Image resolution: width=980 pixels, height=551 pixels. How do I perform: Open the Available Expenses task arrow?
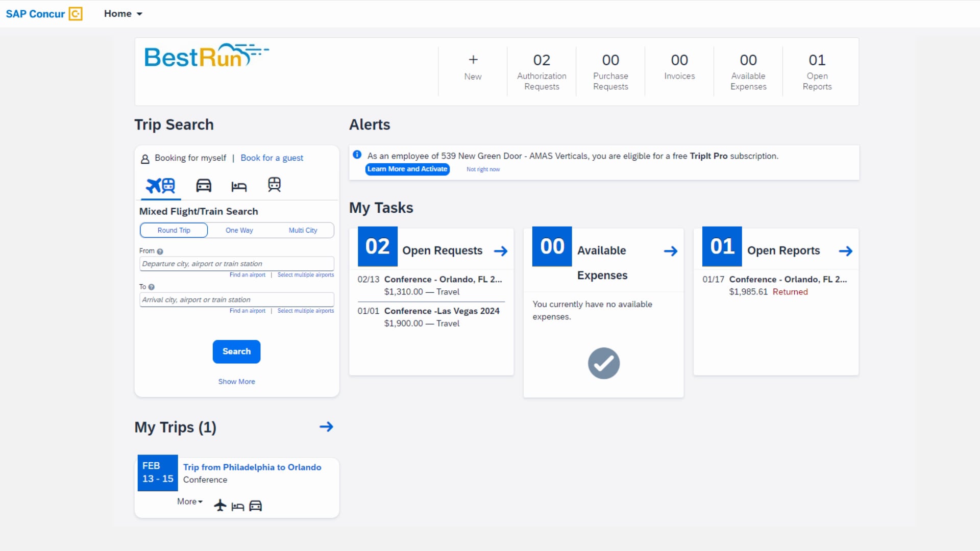[x=671, y=251]
